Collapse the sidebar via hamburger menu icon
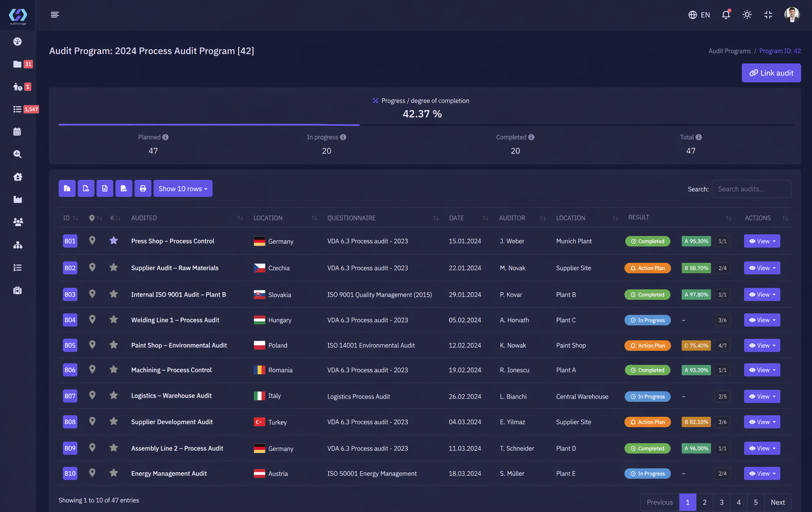Screen dimensions: 812x512 tap(55, 15)
